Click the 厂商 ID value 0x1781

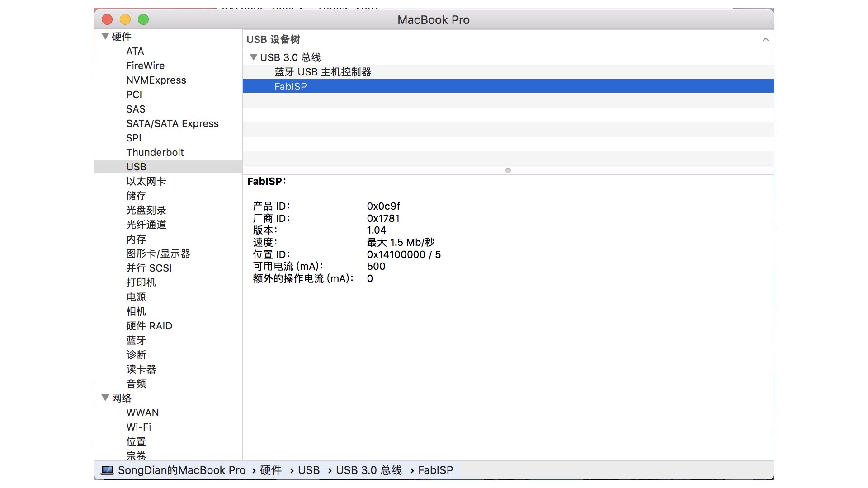pos(383,219)
